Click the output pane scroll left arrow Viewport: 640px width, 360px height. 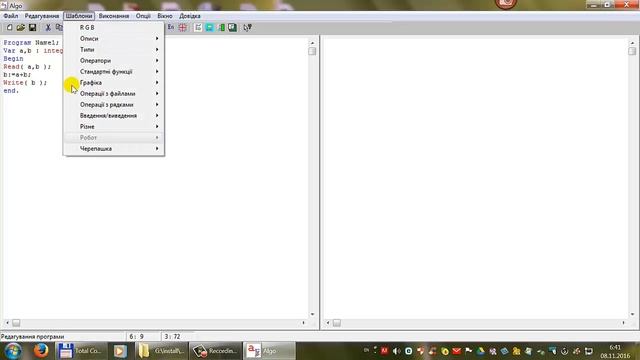pyautogui.click(x=327, y=323)
